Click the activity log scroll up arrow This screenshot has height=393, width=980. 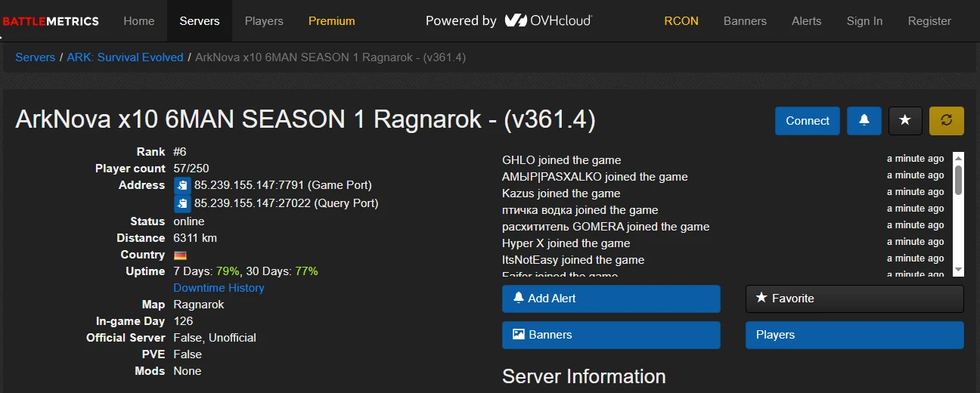[958, 158]
